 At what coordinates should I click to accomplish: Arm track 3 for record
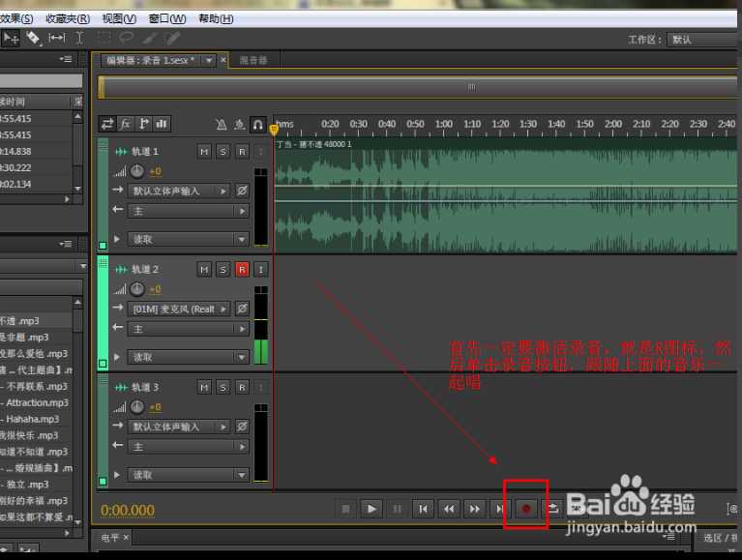pos(242,387)
